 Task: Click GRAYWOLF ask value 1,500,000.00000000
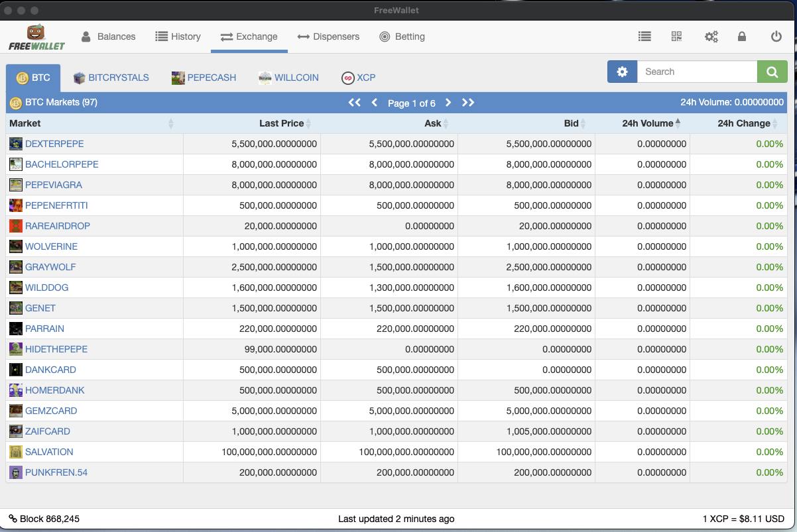(411, 267)
